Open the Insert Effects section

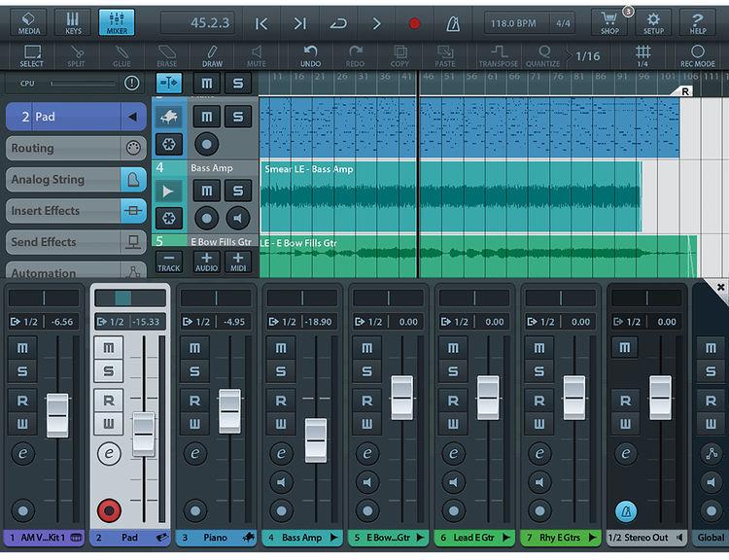click(x=76, y=211)
